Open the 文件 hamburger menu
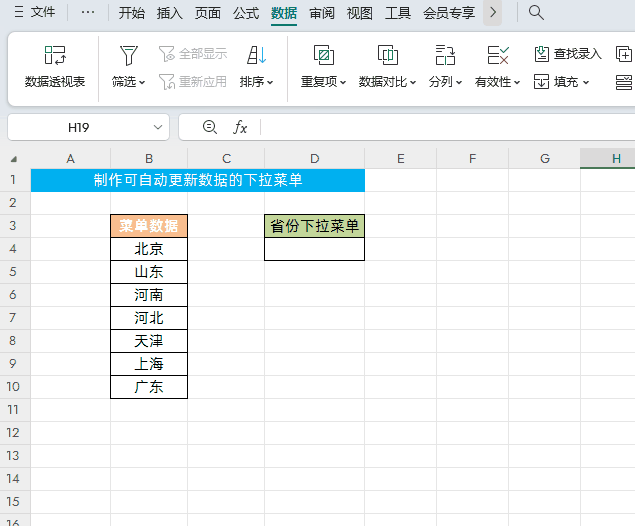 34,12
